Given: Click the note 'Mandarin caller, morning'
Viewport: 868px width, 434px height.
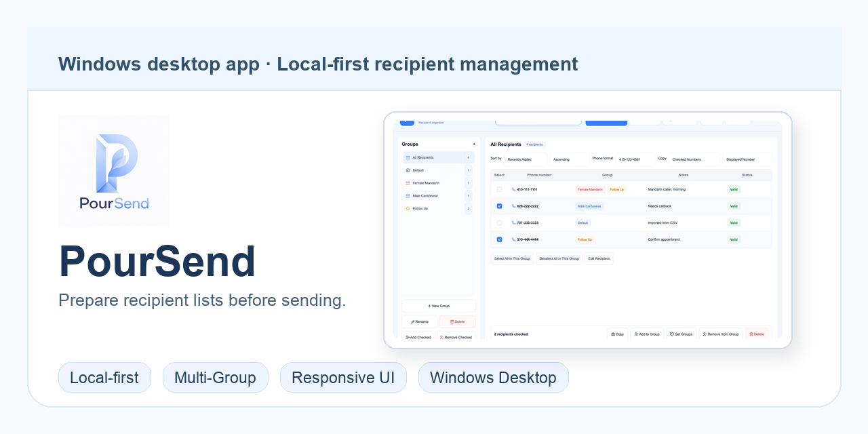Looking at the screenshot, I should click(x=667, y=189).
